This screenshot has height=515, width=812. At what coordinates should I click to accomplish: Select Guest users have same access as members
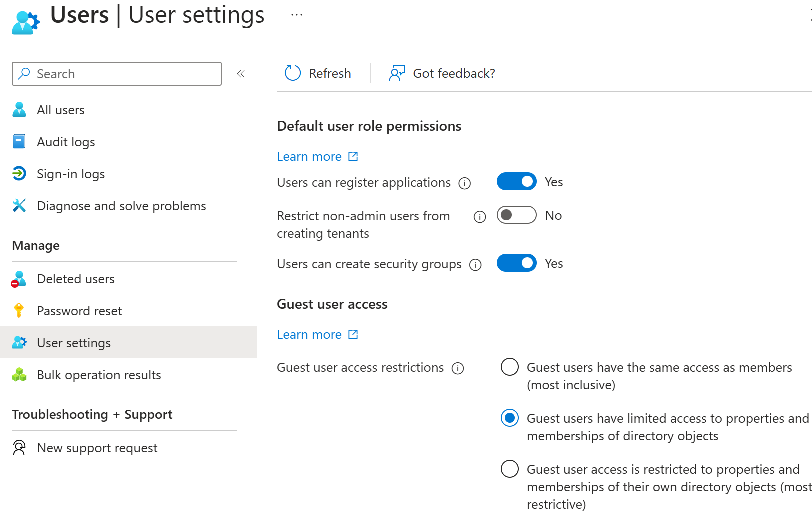tap(510, 367)
